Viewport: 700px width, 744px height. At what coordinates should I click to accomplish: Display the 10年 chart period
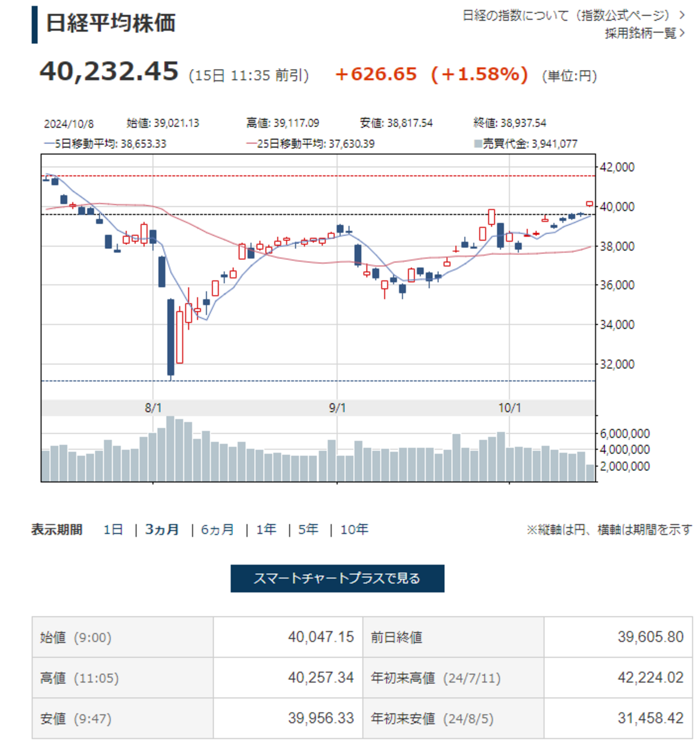point(354,530)
